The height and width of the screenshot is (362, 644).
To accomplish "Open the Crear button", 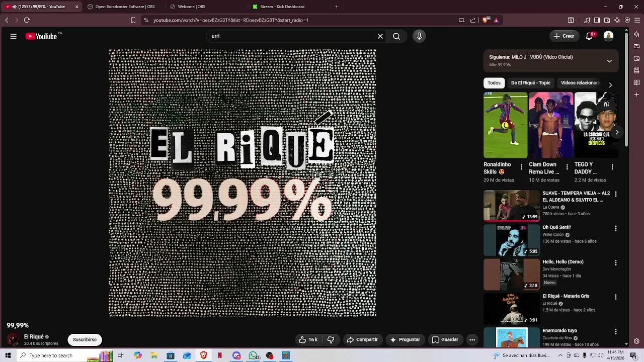I will point(564,36).
